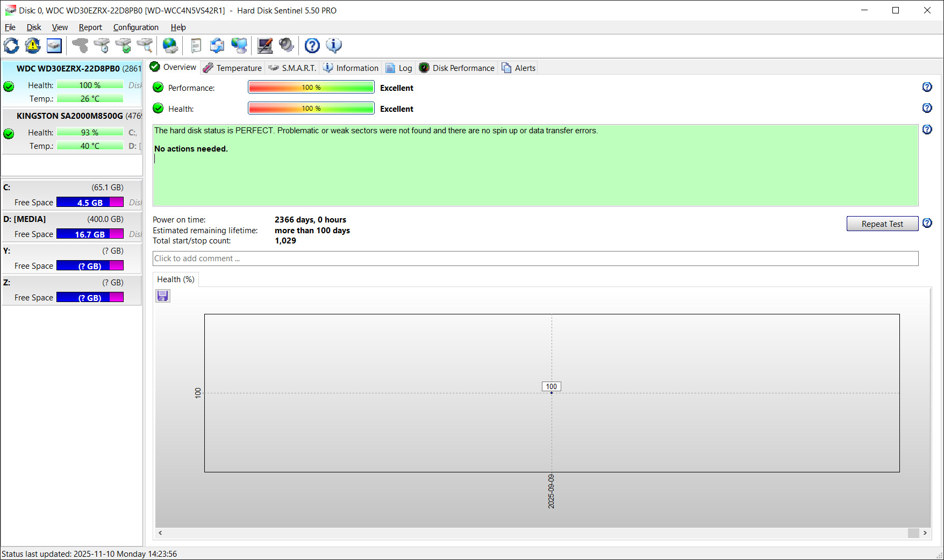Screen dimensions: 944x560
Task: Open the globe with disk toolbar icon
Action: (170, 46)
